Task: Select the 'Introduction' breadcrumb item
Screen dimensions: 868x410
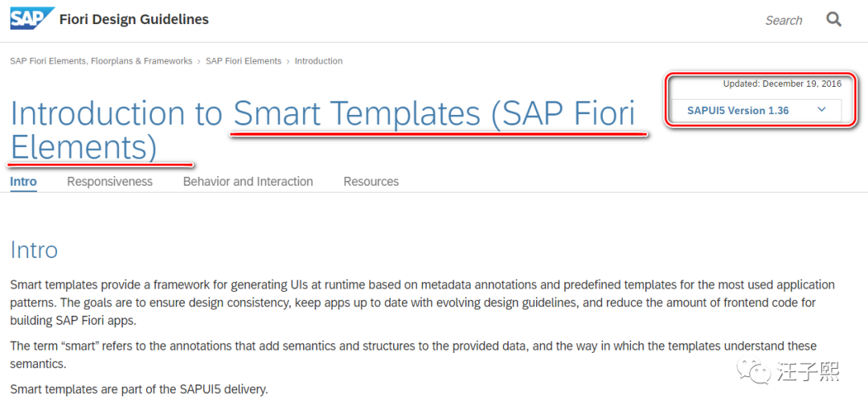Action: pos(318,61)
